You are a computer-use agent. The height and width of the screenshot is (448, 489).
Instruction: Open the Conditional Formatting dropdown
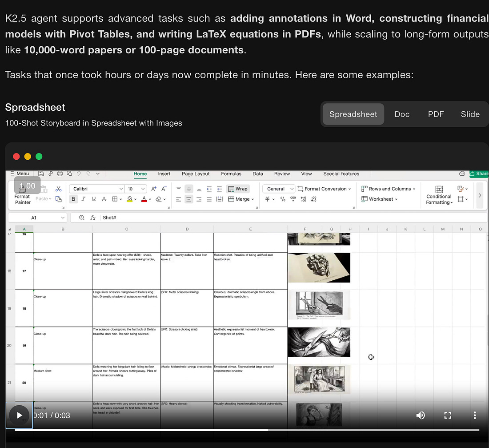coord(439,195)
